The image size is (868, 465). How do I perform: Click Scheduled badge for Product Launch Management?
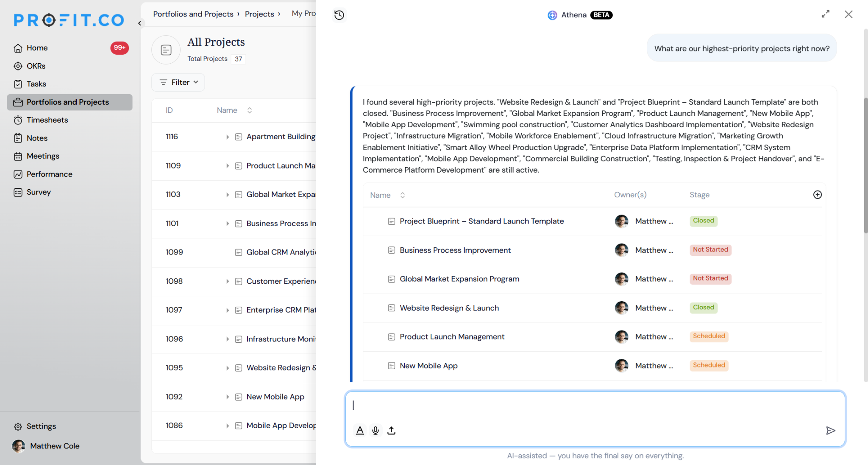[x=709, y=336]
